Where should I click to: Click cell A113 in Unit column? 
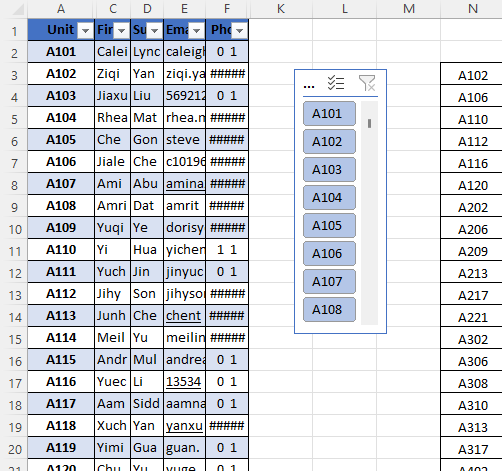pyautogui.click(x=61, y=316)
